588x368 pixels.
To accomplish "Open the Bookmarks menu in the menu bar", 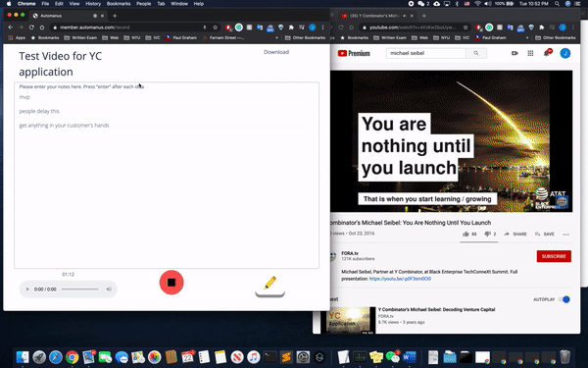I will pos(119,4).
